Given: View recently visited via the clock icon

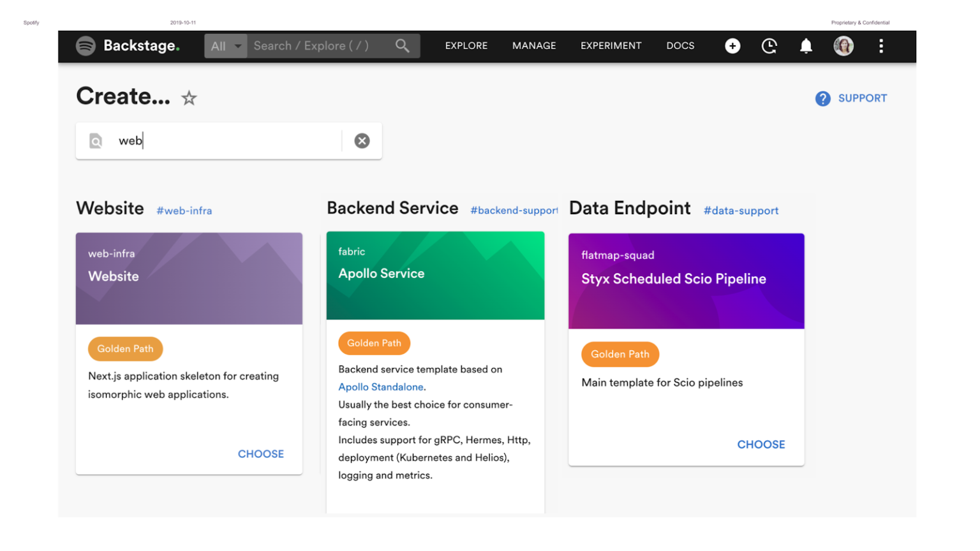Looking at the screenshot, I should (x=769, y=45).
